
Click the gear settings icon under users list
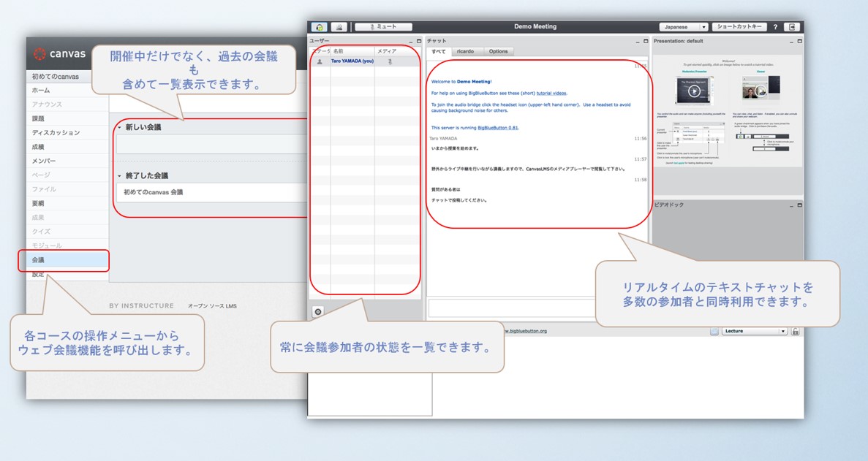tap(318, 312)
